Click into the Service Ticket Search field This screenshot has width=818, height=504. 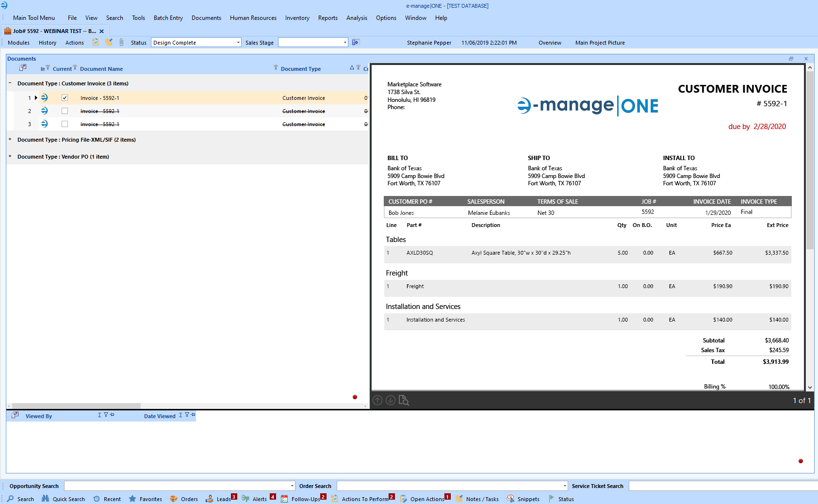723,486
